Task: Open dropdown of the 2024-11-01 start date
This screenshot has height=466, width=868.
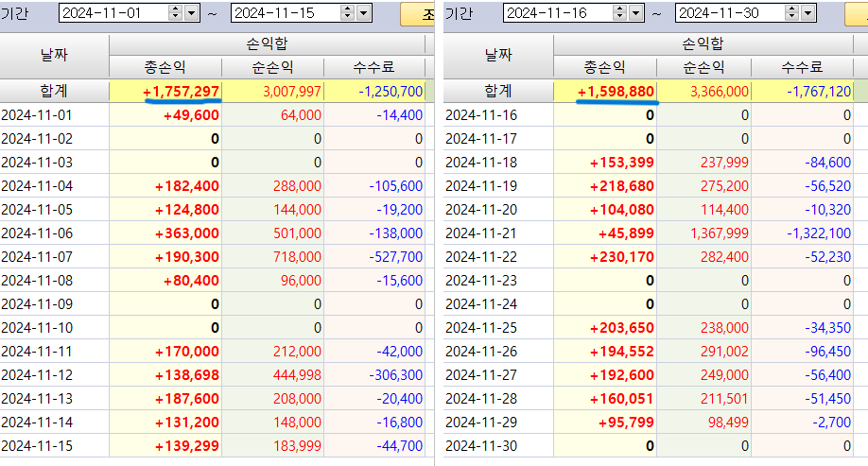Action: (192, 12)
